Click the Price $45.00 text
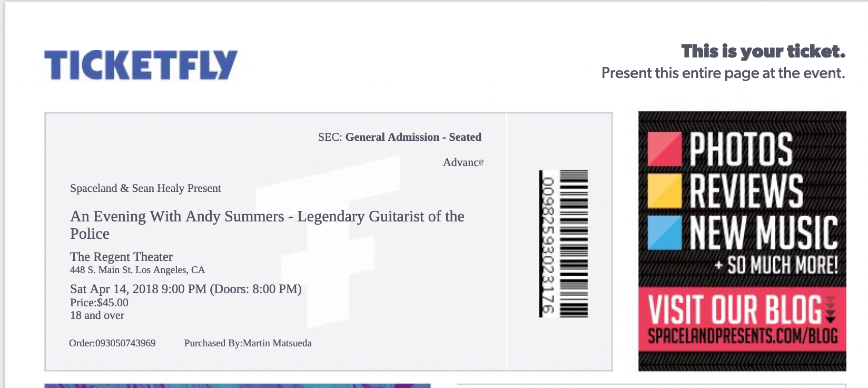The image size is (868, 388). click(99, 303)
